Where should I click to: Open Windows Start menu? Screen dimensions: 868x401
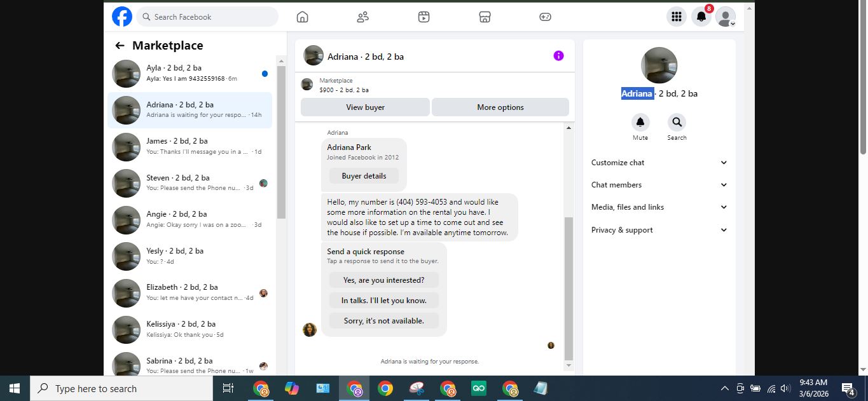tap(15, 388)
